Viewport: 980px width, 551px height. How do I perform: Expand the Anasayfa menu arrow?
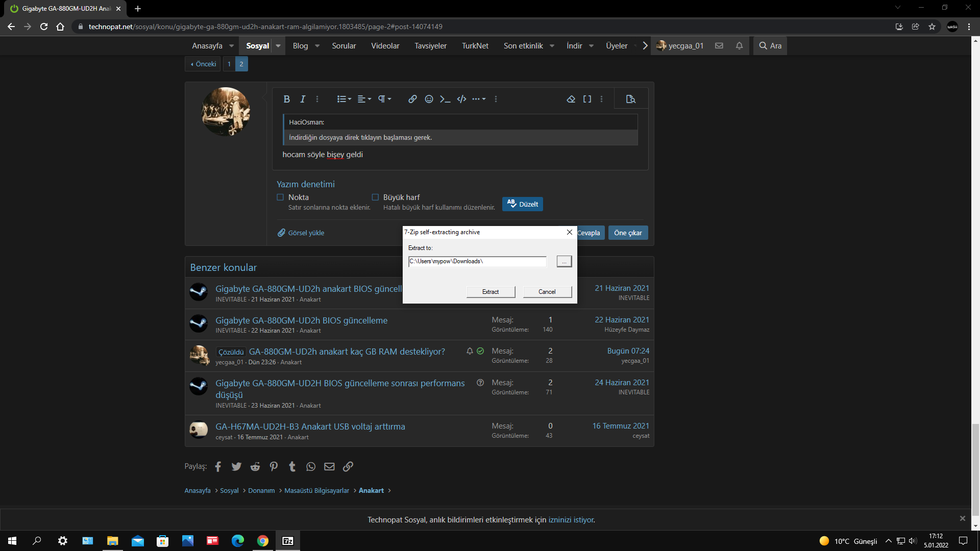point(231,46)
